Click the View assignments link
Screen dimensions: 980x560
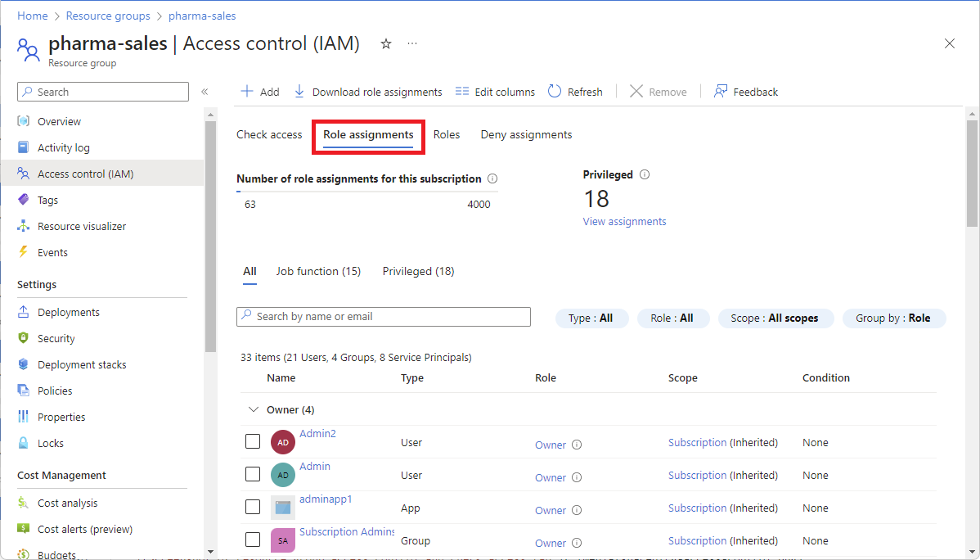click(624, 222)
